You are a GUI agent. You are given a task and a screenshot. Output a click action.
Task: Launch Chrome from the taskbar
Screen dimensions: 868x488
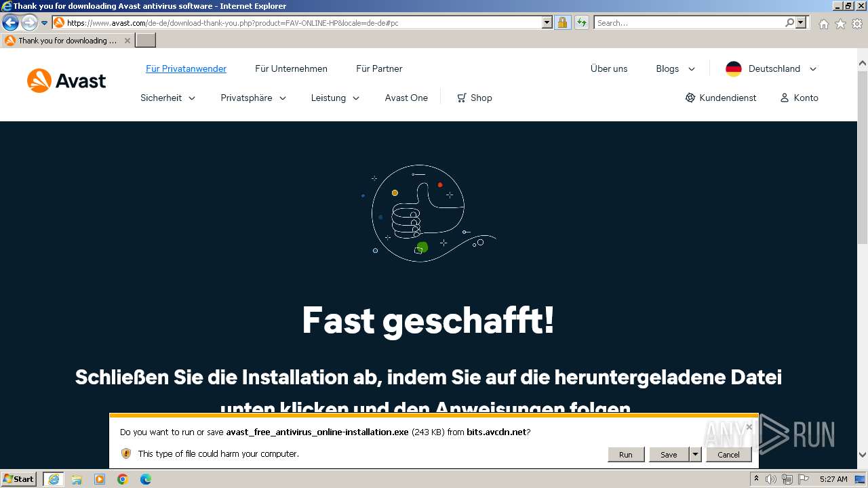123,479
